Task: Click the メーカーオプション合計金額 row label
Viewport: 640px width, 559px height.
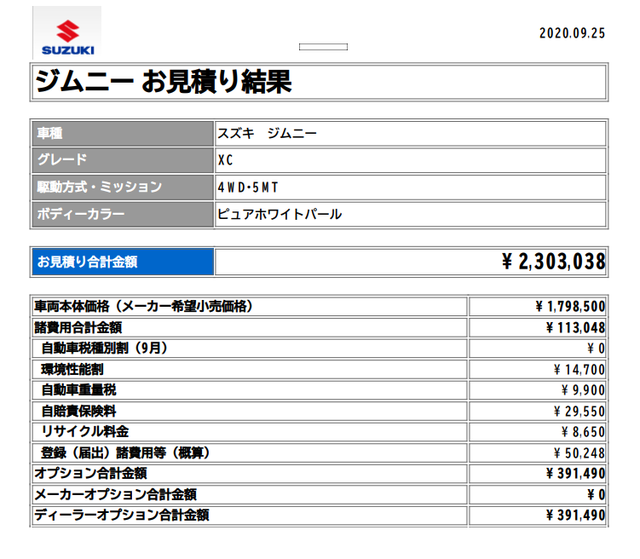Action: (x=116, y=495)
